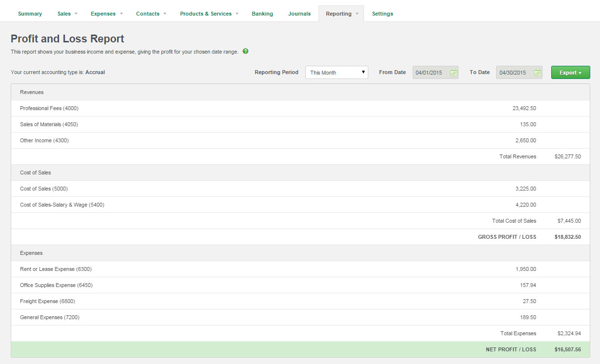Click the To Date input field
The height and width of the screenshot is (364, 600).
point(515,72)
